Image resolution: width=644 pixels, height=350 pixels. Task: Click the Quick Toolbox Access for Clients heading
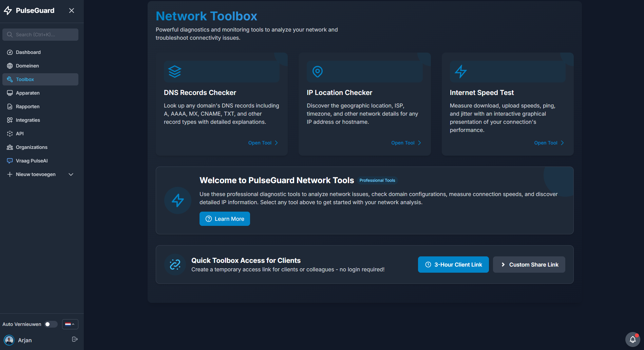[x=246, y=260]
